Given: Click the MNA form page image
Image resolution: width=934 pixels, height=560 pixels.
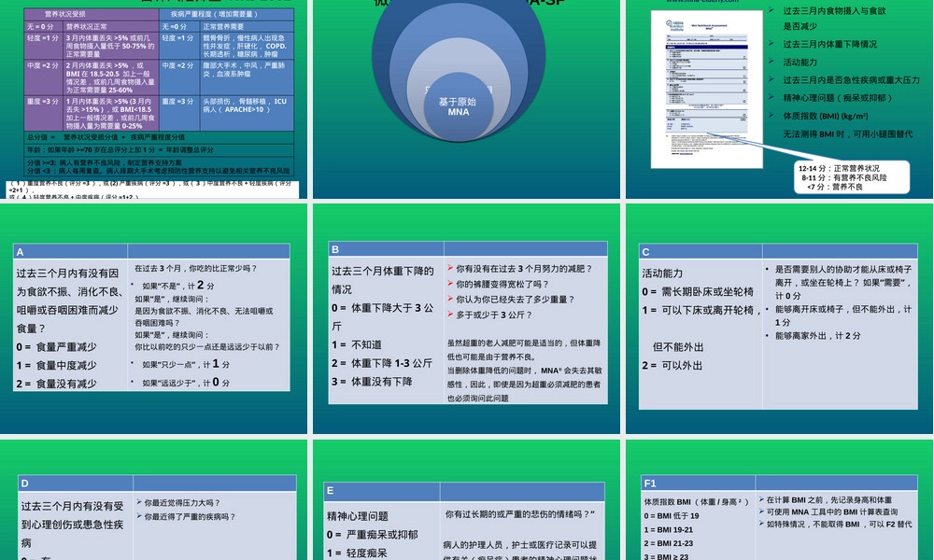Looking at the screenshot, I should [x=706, y=90].
